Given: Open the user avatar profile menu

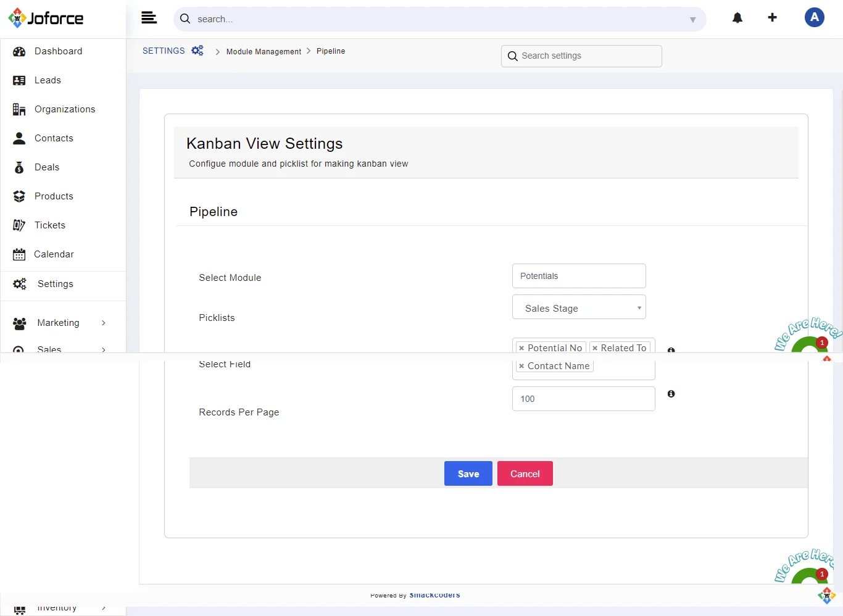Looking at the screenshot, I should [814, 17].
